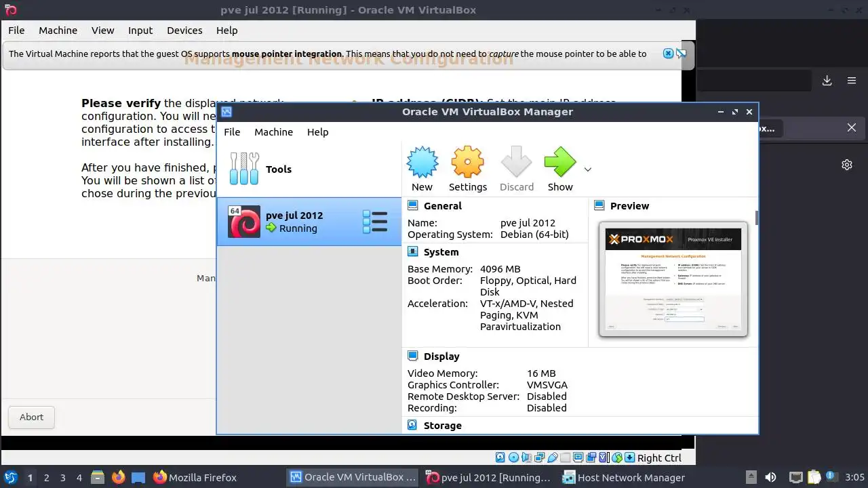This screenshot has height=488, width=868.
Task: Click the General section header
Action: pos(442,205)
